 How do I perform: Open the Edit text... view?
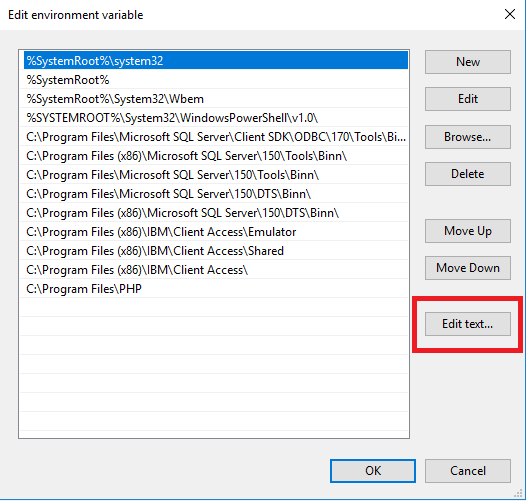tap(468, 324)
